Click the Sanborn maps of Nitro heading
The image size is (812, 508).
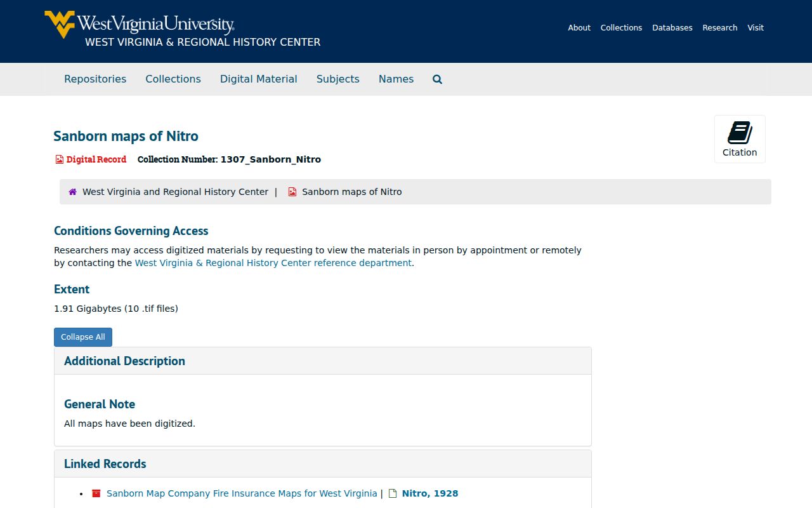(126, 137)
